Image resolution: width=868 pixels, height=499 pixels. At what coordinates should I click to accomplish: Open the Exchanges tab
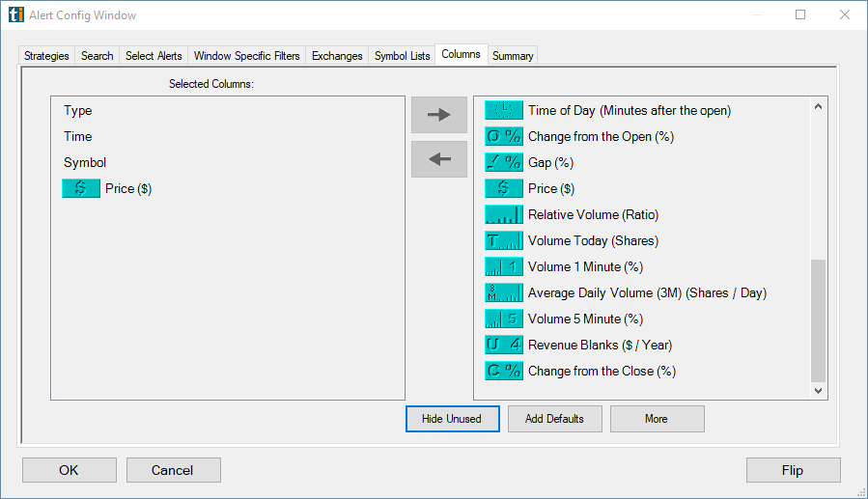(337, 56)
